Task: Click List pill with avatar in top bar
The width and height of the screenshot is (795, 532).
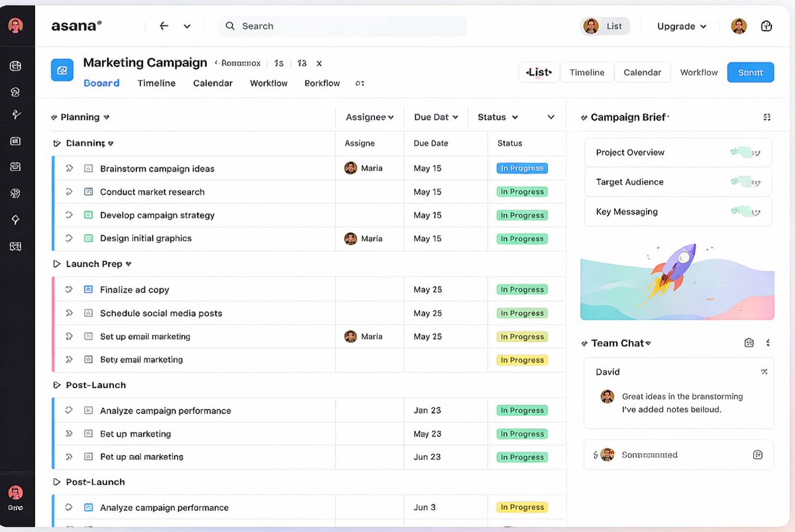Action: pyautogui.click(x=605, y=27)
